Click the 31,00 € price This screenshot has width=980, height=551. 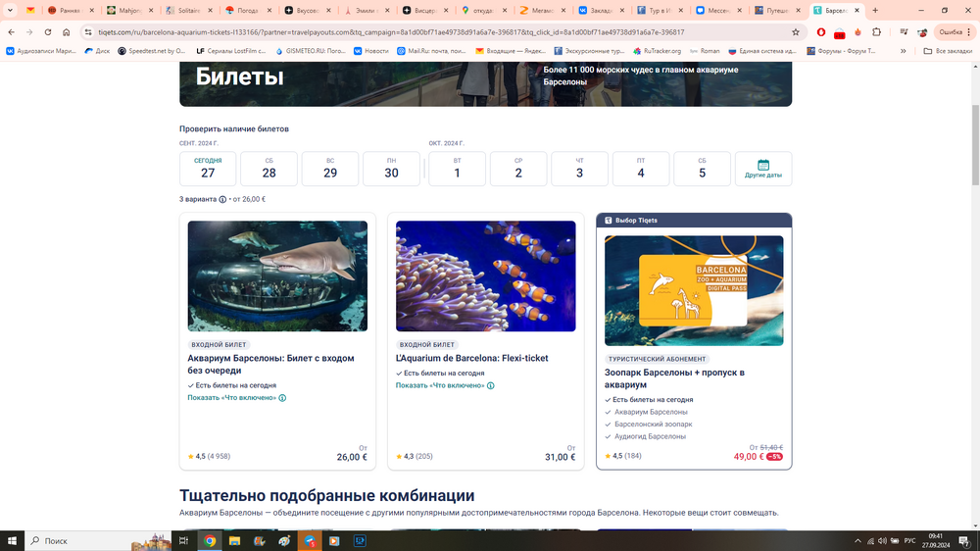(x=560, y=457)
